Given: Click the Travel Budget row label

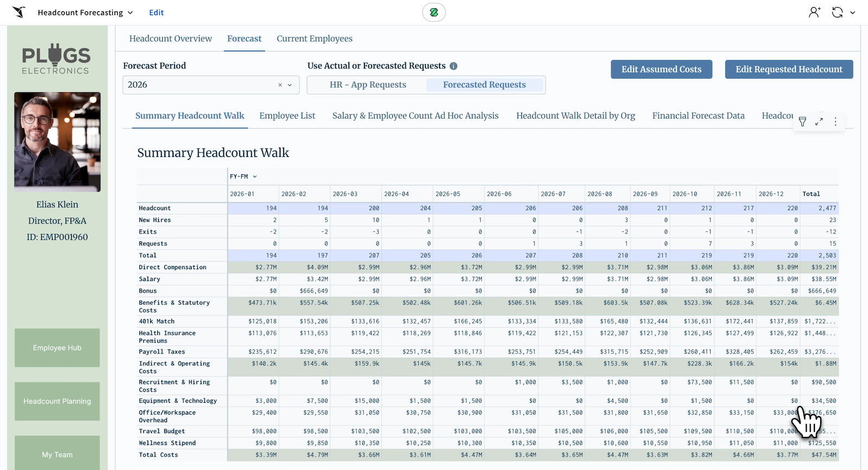Looking at the screenshot, I should [162, 431].
